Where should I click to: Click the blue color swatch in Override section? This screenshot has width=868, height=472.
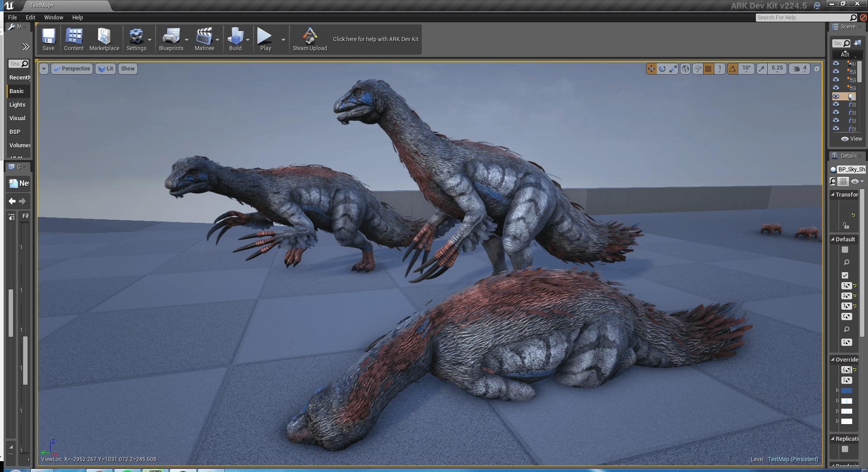click(847, 391)
